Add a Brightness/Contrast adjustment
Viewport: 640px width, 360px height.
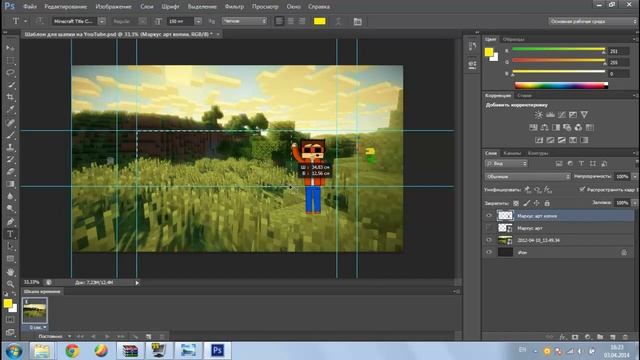[x=539, y=115]
